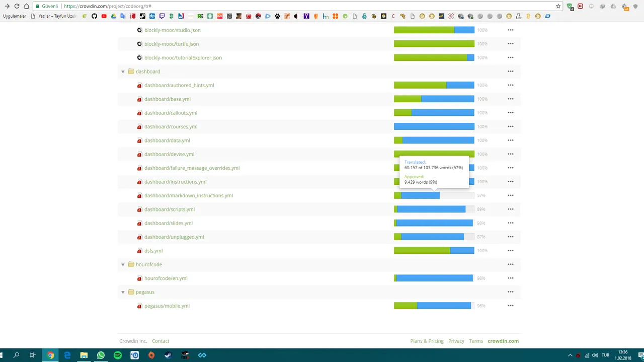
Task: Open the Steam bookmark icon in bookmarks bar
Action: pyautogui.click(x=142, y=16)
